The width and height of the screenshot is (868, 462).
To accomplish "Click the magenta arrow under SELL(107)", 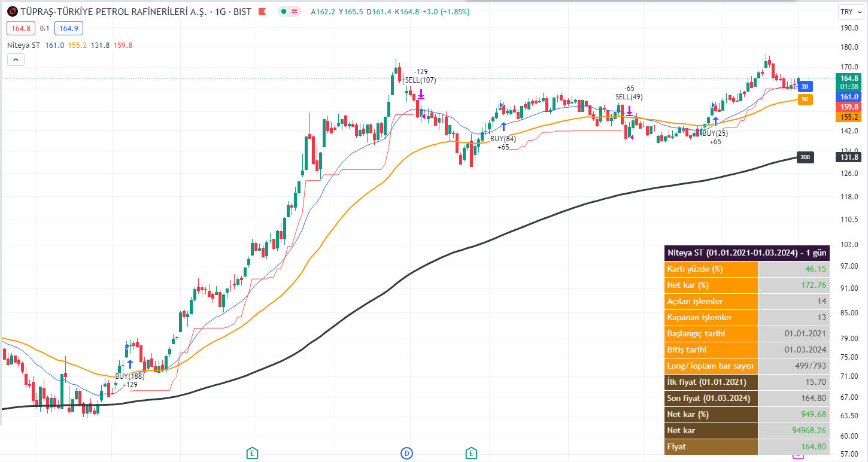I will click(x=421, y=93).
